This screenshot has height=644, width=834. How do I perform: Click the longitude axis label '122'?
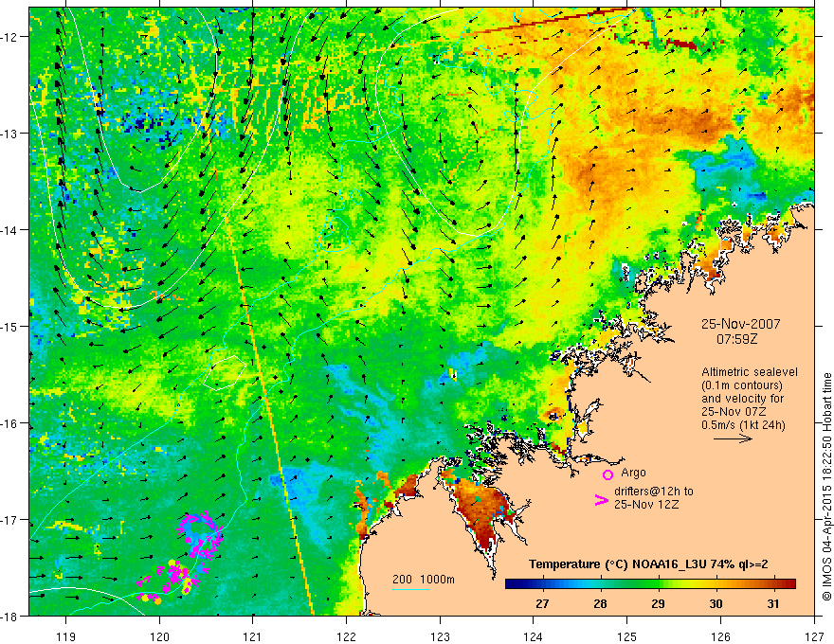pyautogui.click(x=346, y=636)
